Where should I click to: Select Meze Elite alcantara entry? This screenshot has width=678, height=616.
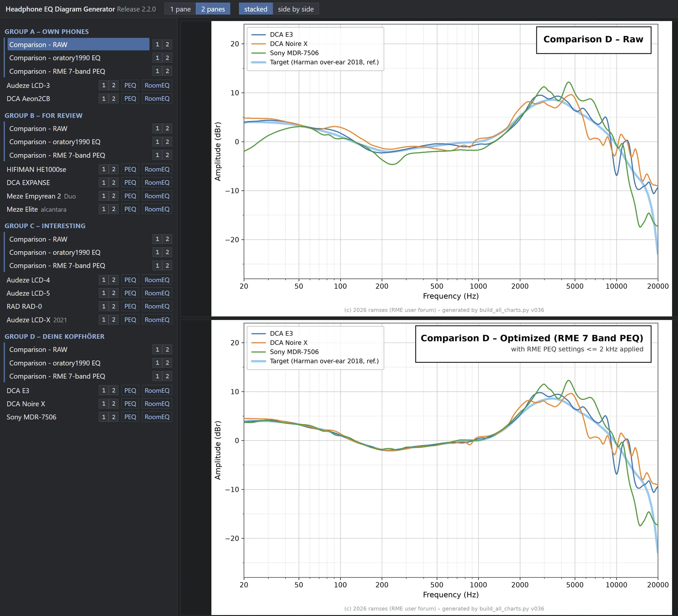coord(36,209)
